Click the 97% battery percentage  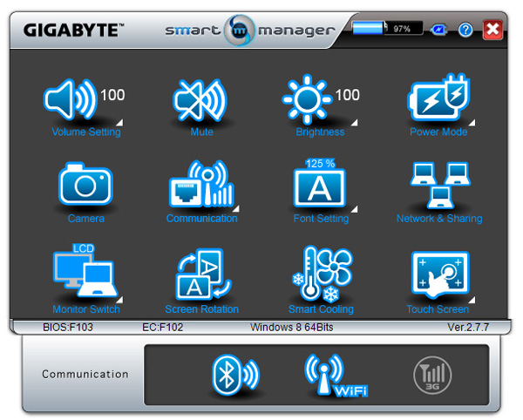pyautogui.click(x=402, y=29)
